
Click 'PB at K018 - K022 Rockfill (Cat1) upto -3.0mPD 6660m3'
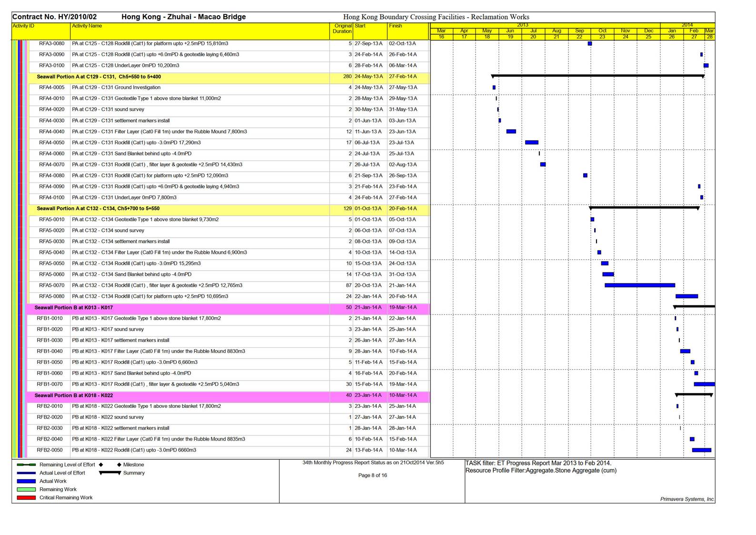(x=134, y=450)
